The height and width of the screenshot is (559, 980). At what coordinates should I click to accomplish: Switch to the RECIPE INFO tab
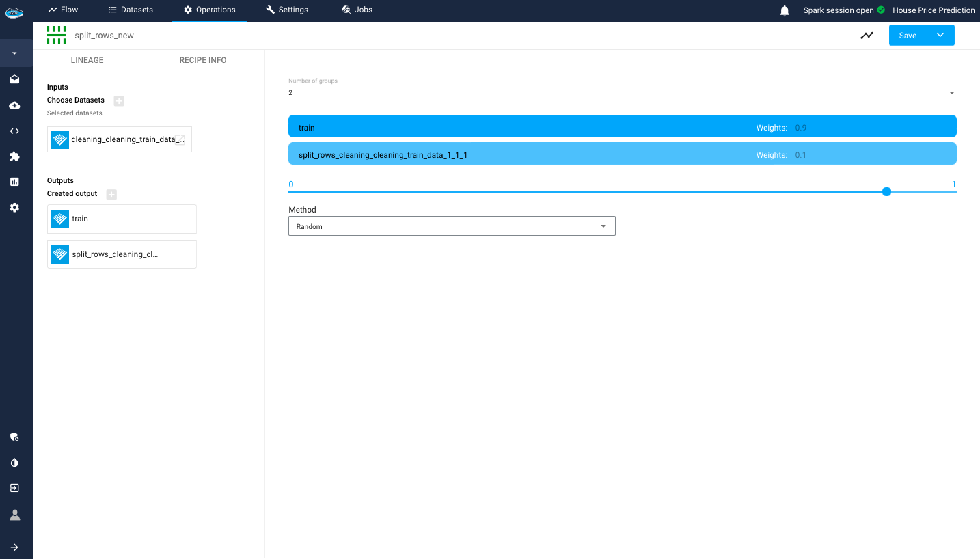click(202, 60)
